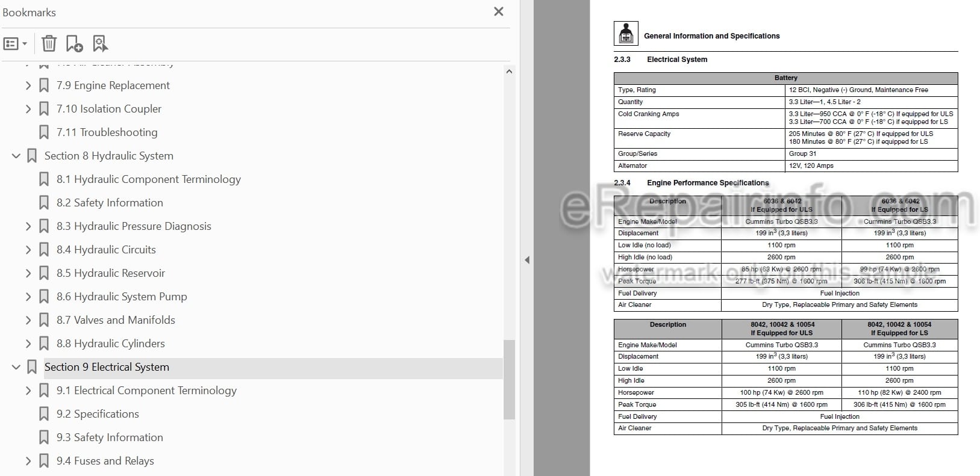
Task: Click the 'Battery' table header
Action: point(785,78)
